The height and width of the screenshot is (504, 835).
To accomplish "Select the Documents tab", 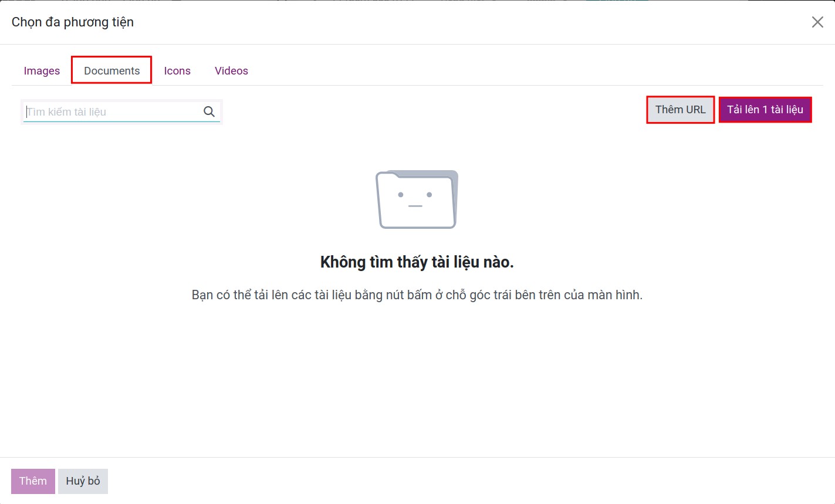I will tap(111, 70).
